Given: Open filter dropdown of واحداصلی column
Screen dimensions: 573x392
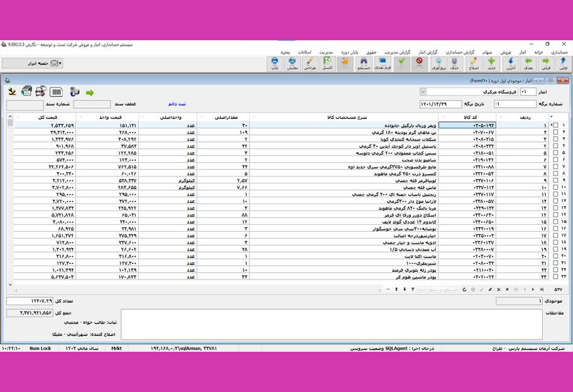Looking at the screenshot, I should pyautogui.click(x=143, y=117).
